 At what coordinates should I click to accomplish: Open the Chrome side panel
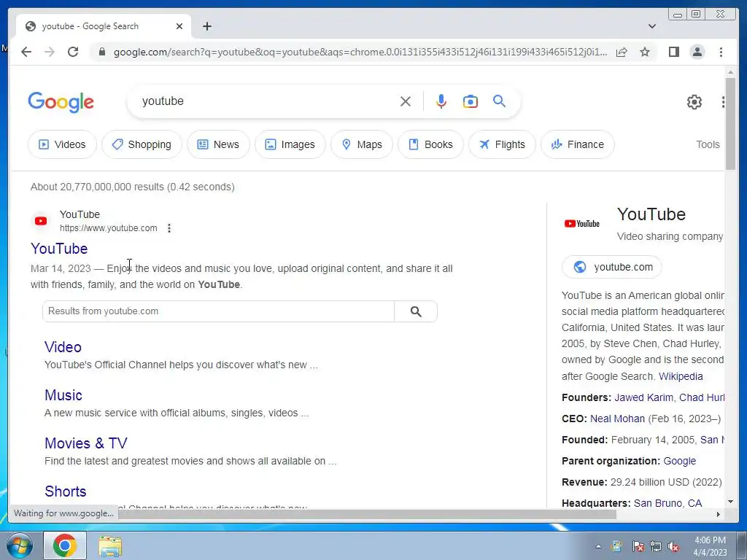click(x=673, y=52)
